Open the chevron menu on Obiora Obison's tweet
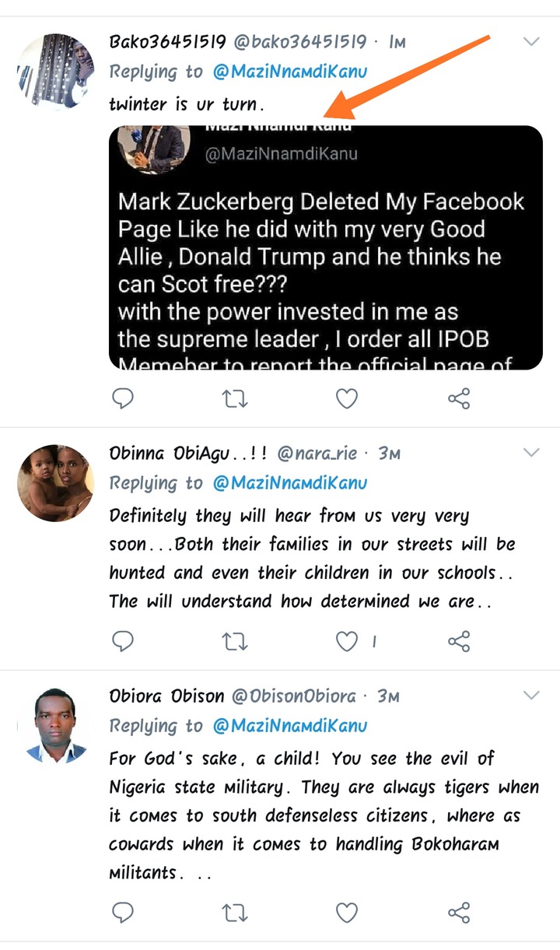 [531, 695]
